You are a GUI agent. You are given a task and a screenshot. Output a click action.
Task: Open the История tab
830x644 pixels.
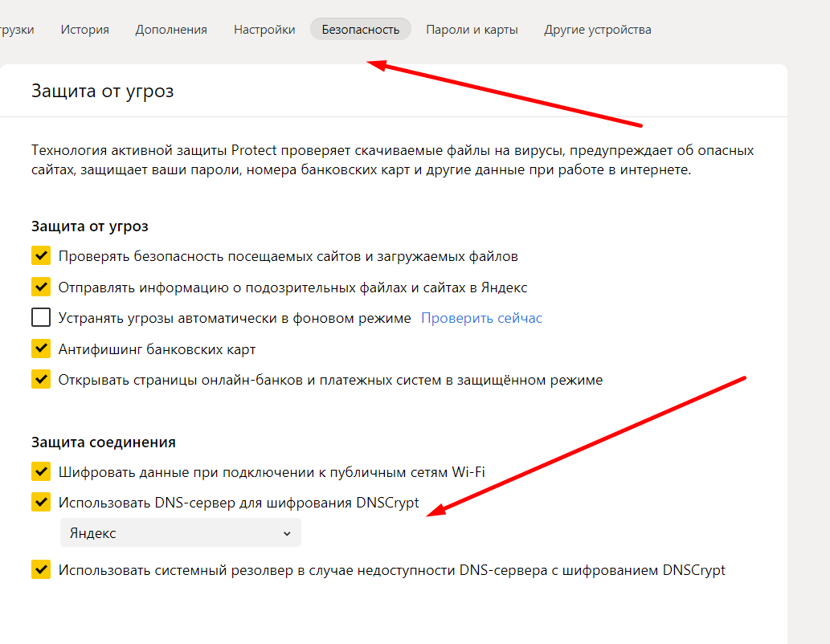[x=84, y=30]
